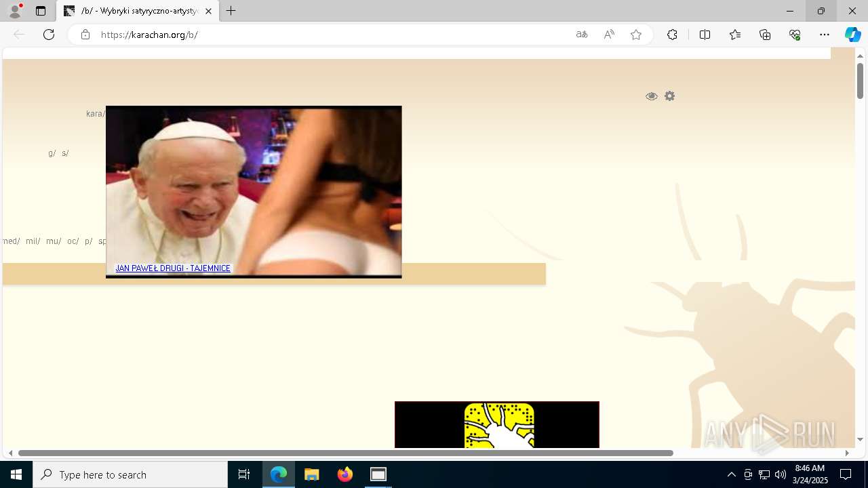Close the /b/ Wybryki browser tab
The width and height of the screenshot is (868, 488).
(x=209, y=12)
